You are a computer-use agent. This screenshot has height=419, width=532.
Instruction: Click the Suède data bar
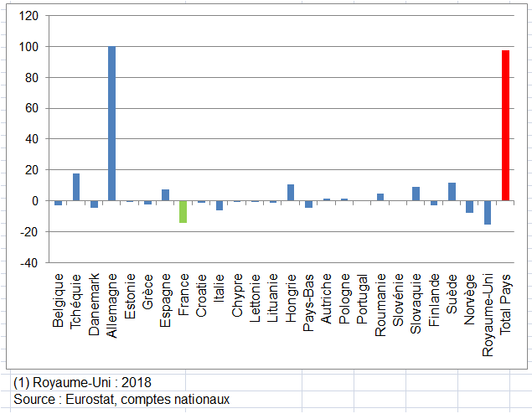point(452,192)
